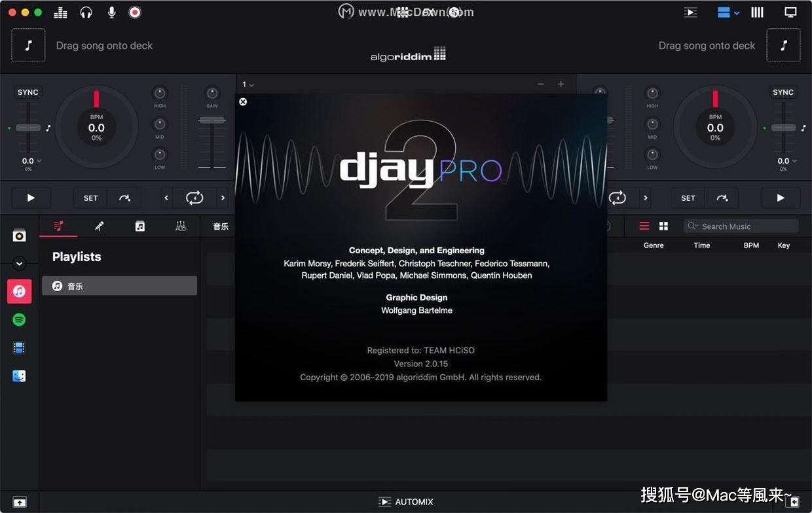
Task: Toggle the 4-beat loop on left deck
Action: pyautogui.click(x=194, y=198)
